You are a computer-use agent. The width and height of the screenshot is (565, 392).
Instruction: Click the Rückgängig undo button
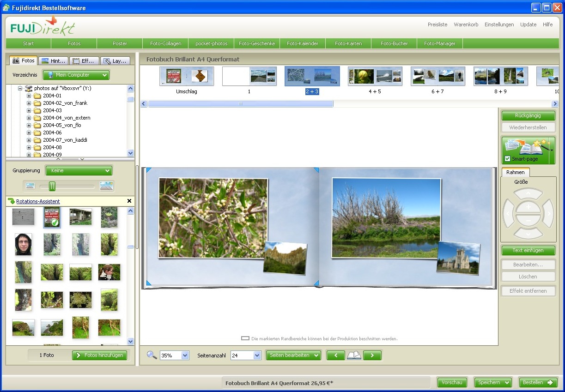(528, 115)
